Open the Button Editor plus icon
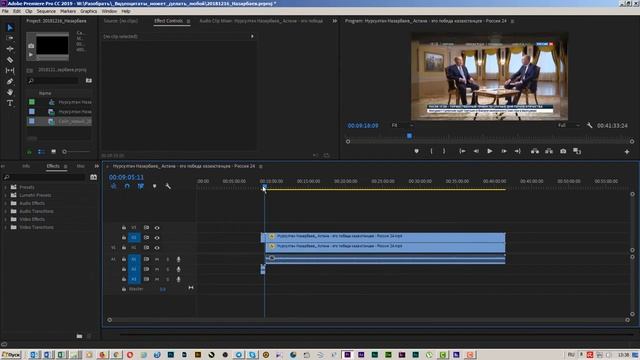Image resolution: width=640 pixels, height=360 pixels. point(627,152)
